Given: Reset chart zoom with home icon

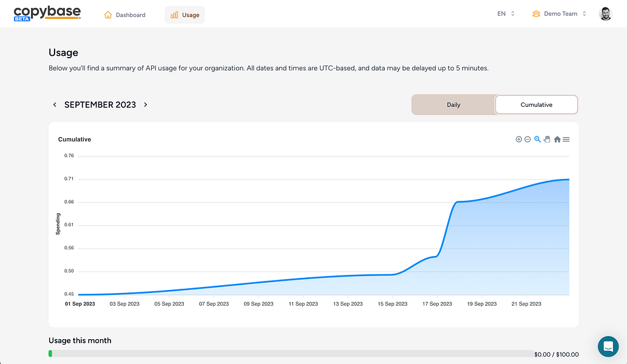Looking at the screenshot, I should pyautogui.click(x=557, y=140).
